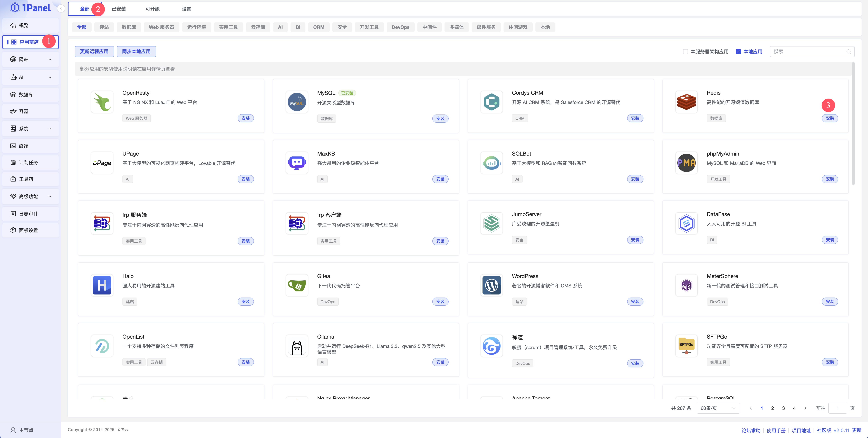Click the phpMyAdmin app icon
Image resolution: width=868 pixels, height=438 pixels.
(x=686, y=163)
